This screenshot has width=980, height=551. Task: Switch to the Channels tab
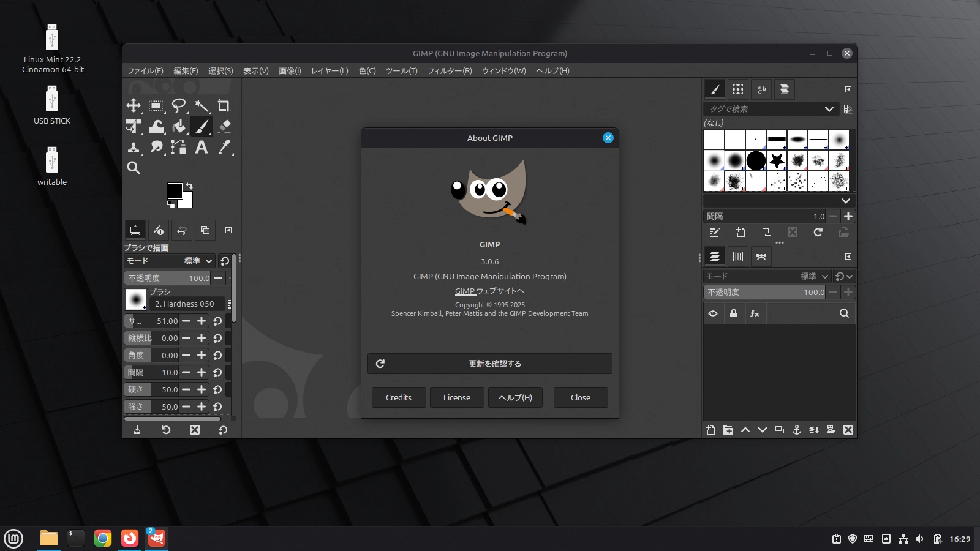coord(738,257)
